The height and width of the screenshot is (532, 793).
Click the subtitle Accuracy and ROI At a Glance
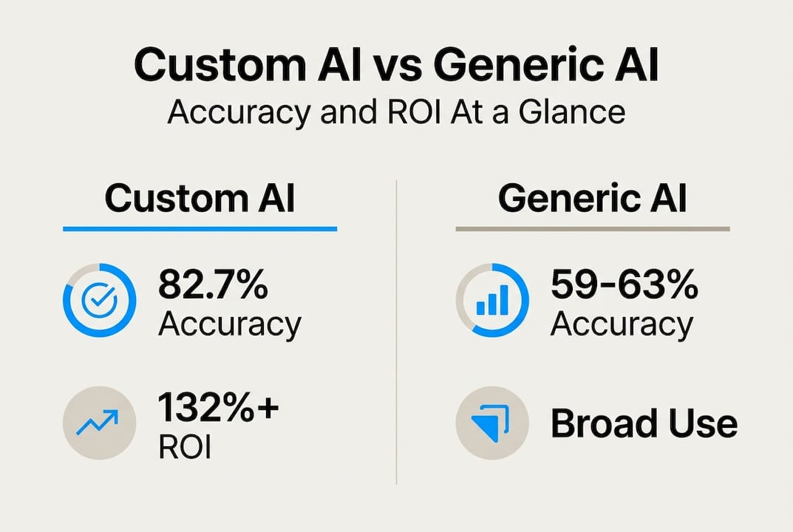coord(396,112)
